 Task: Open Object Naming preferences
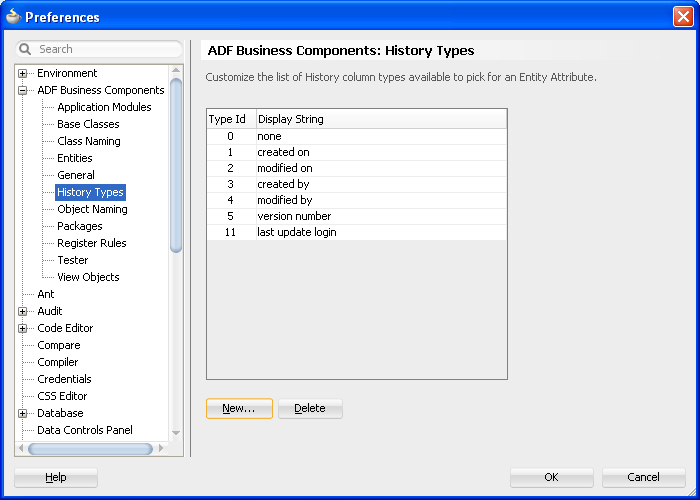[x=92, y=209]
